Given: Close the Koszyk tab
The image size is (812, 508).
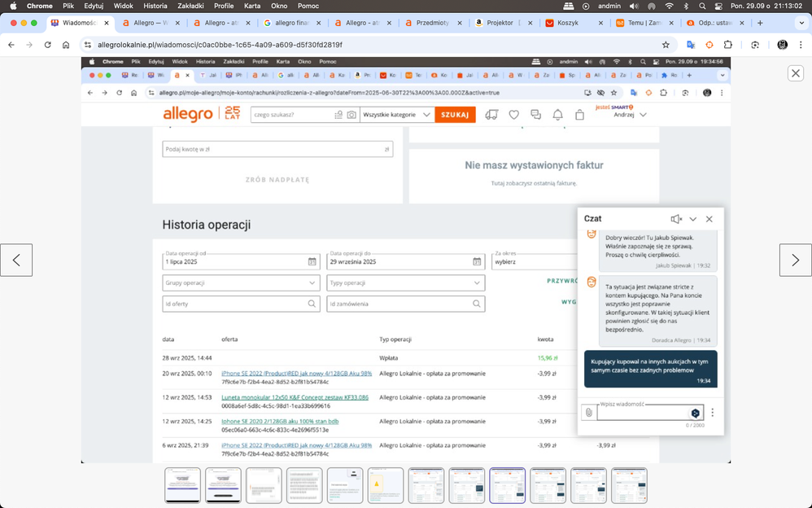Looking at the screenshot, I should [x=600, y=23].
